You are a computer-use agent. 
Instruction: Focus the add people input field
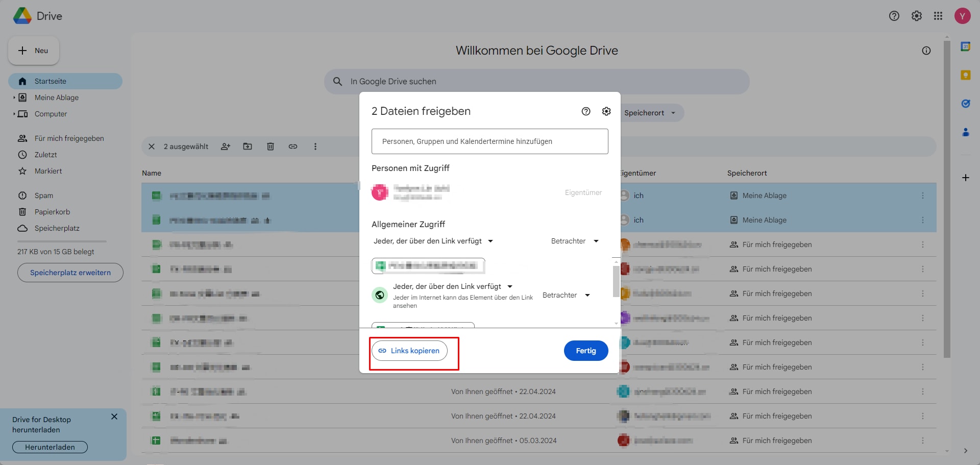coord(490,141)
